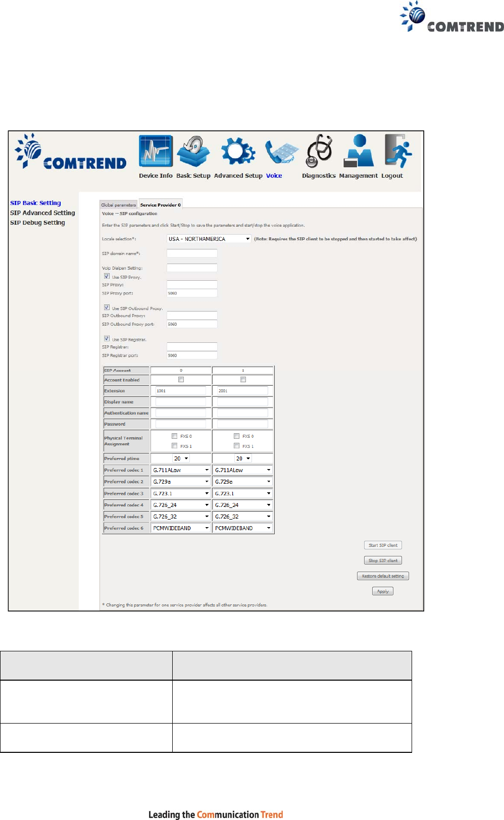Toggle Use SIP Registrar checkbox

107,339
